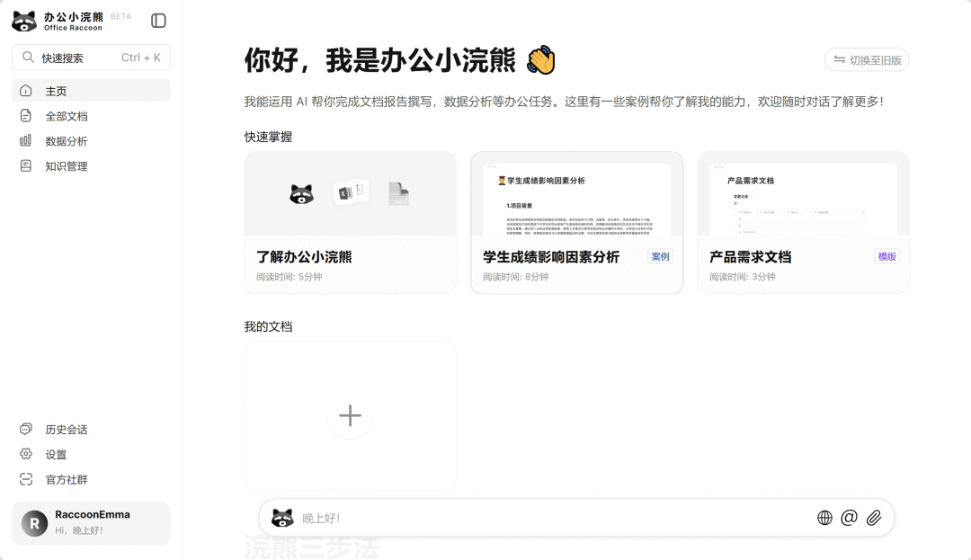Image resolution: width=971 pixels, height=560 pixels.
Task: Open the 主页 menu item
Action: pos(91,91)
